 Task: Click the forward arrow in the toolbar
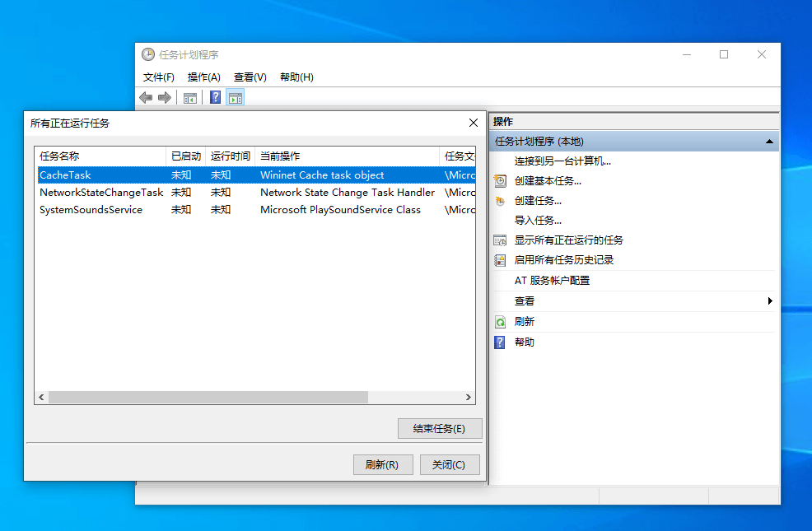click(165, 98)
